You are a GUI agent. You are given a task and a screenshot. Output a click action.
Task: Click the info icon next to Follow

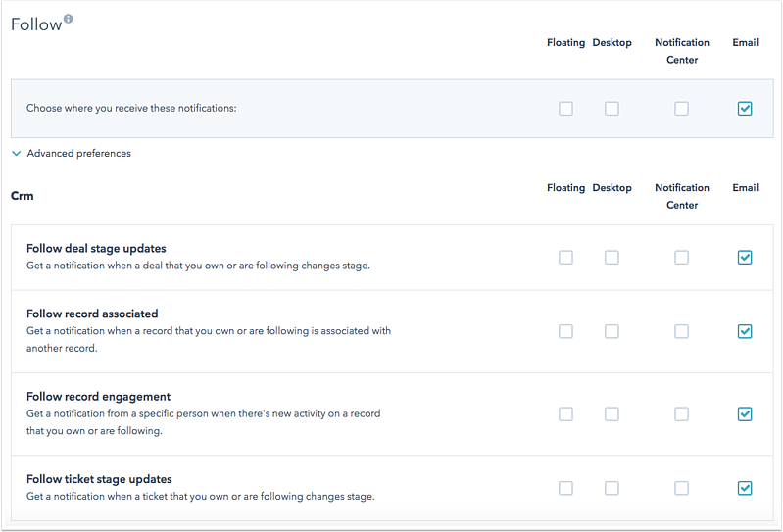tap(69, 19)
